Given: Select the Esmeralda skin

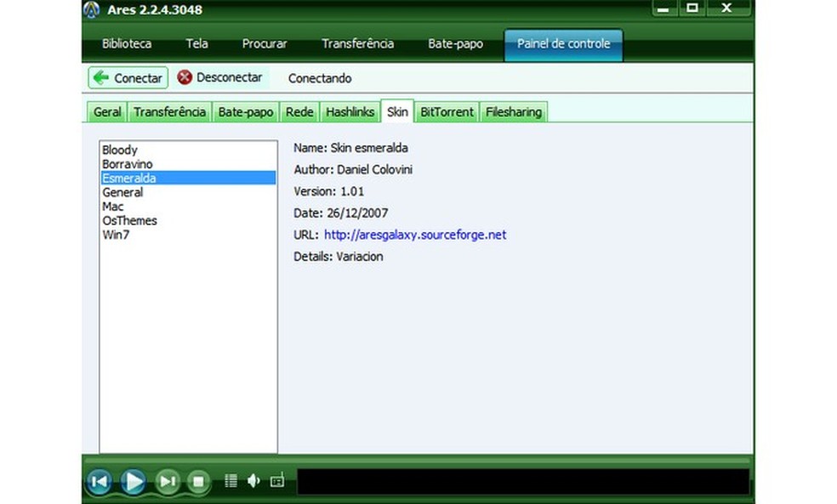Looking at the screenshot, I should coord(189,178).
